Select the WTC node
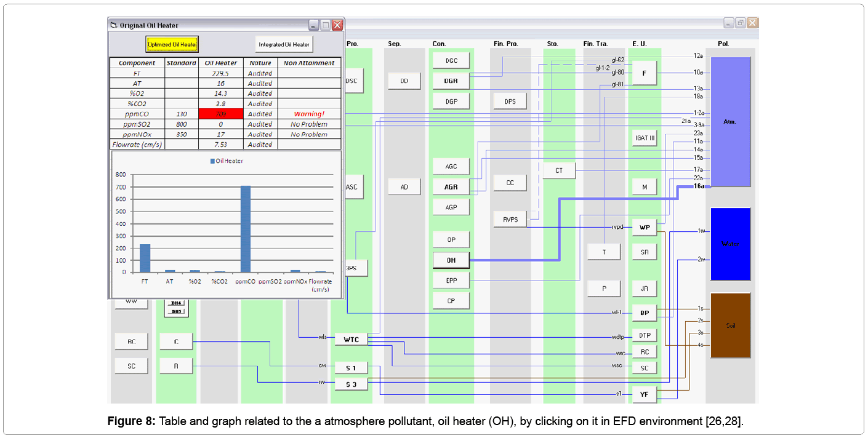 coord(351,340)
